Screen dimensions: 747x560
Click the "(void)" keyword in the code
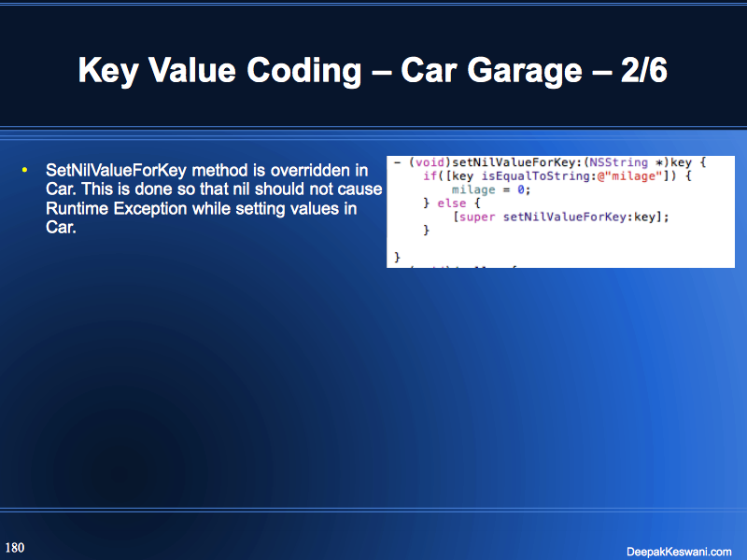(429, 162)
